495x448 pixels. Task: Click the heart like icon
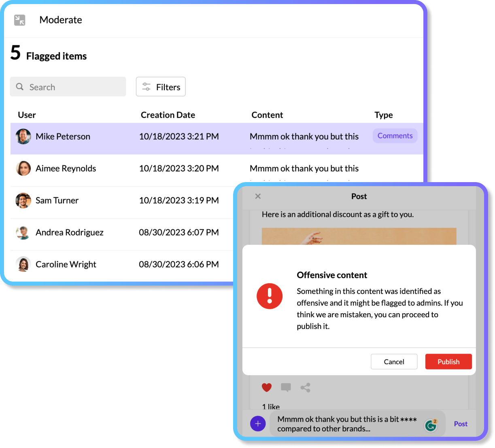(x=267, y=388)
